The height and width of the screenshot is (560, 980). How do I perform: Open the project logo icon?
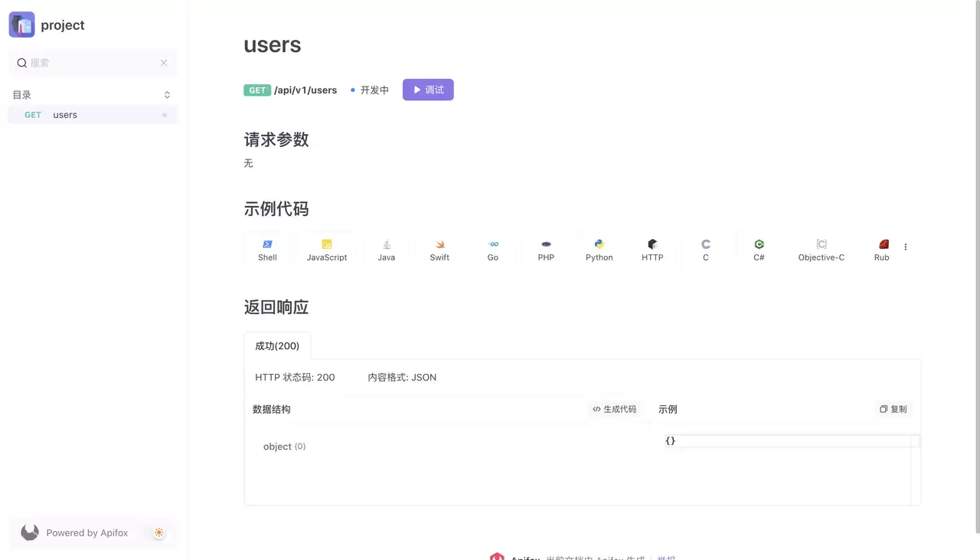(x=21, y=25)
